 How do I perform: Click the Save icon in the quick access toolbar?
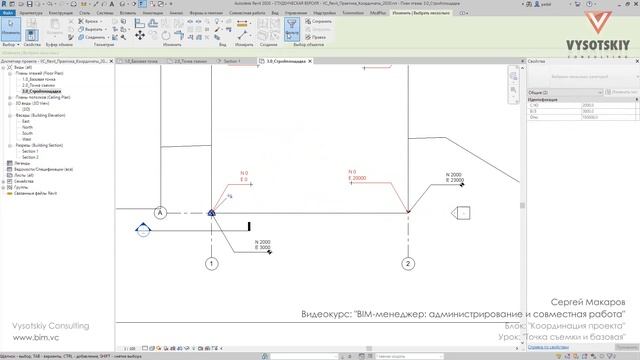click(x=29, y=4)
